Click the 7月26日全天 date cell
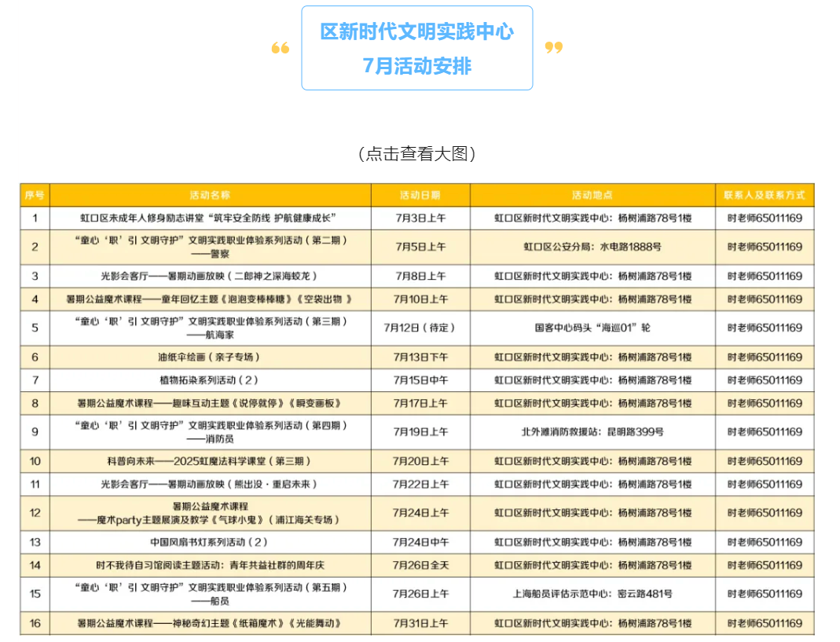 pyautogui.click(x=420, y=566)
